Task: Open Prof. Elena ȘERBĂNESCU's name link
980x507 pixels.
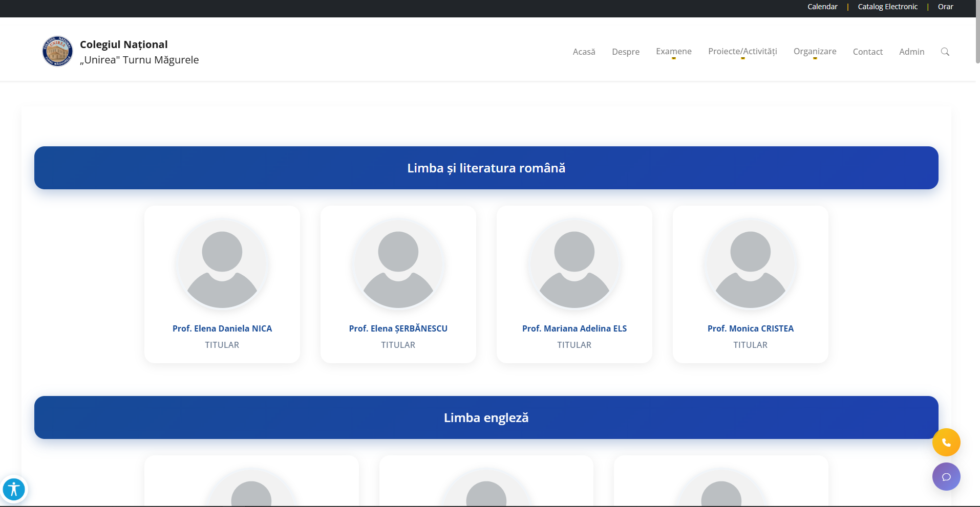Action: tap(398, 328)
